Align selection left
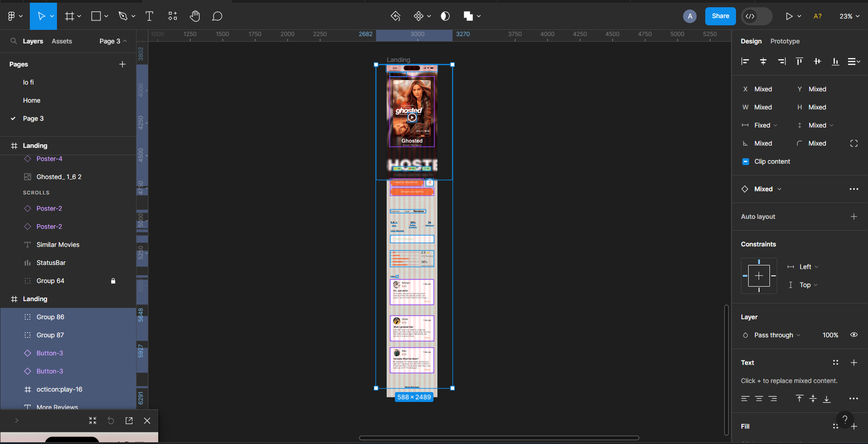 coord(745,61)
